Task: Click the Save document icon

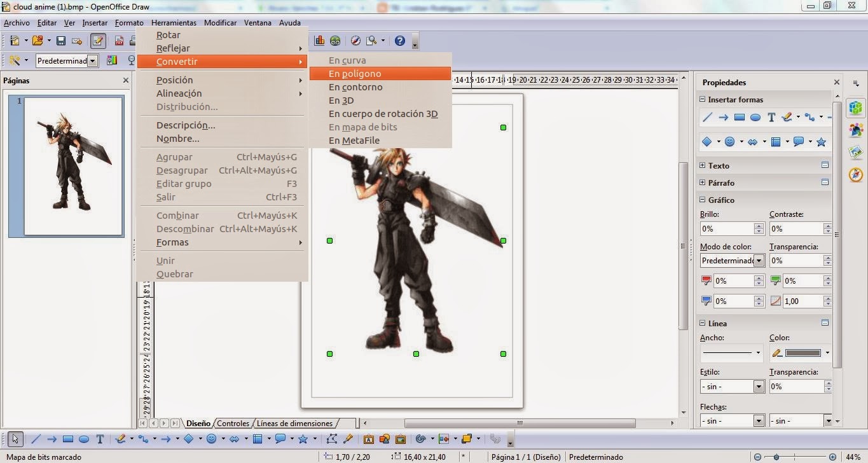Action: (61, 41)
